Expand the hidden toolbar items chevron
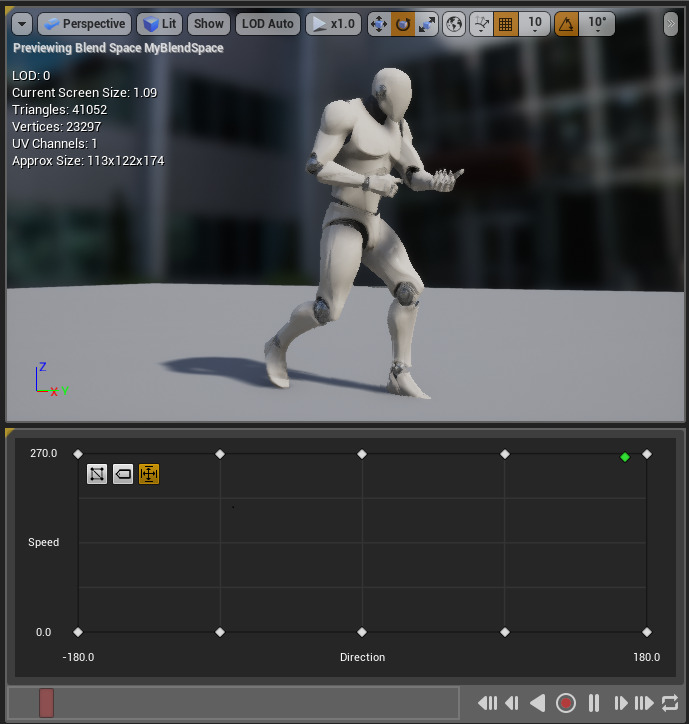The image size is (689, 724). tap(671, 24)
